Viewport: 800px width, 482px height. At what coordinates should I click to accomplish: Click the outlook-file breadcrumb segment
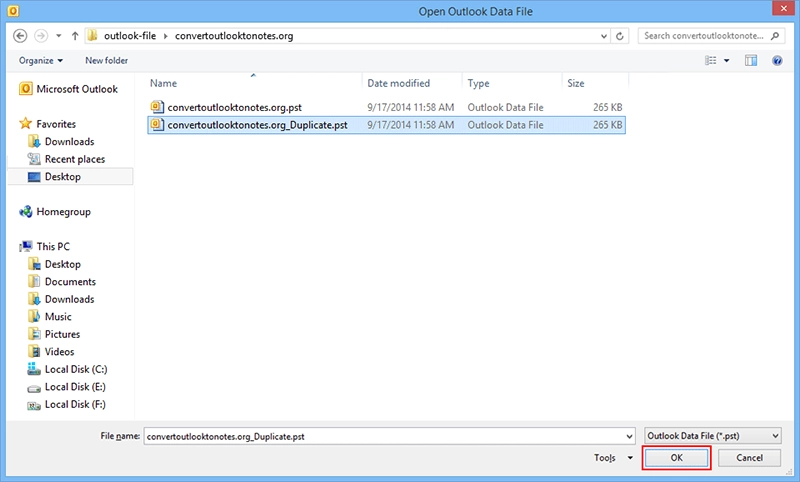click(130, 36)
